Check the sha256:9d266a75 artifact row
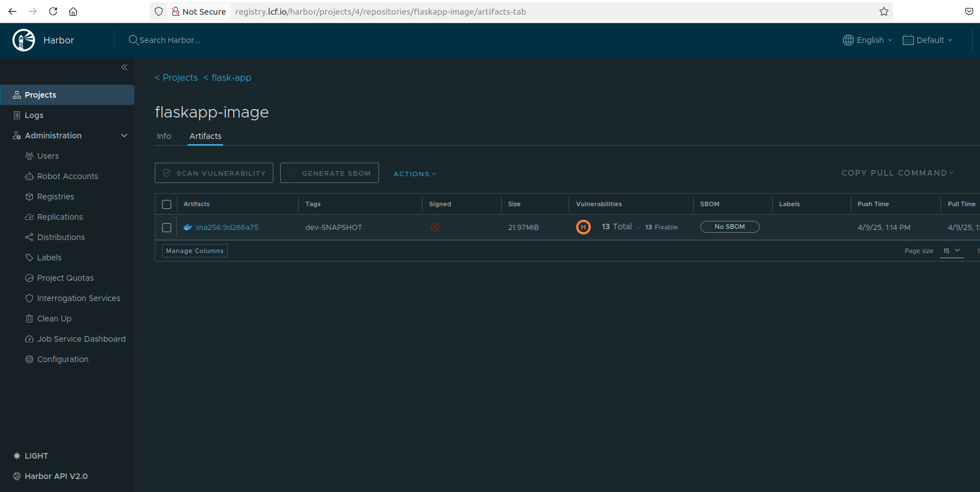The width and height of the screenshot is (980, 492). [x=167, y=228]
